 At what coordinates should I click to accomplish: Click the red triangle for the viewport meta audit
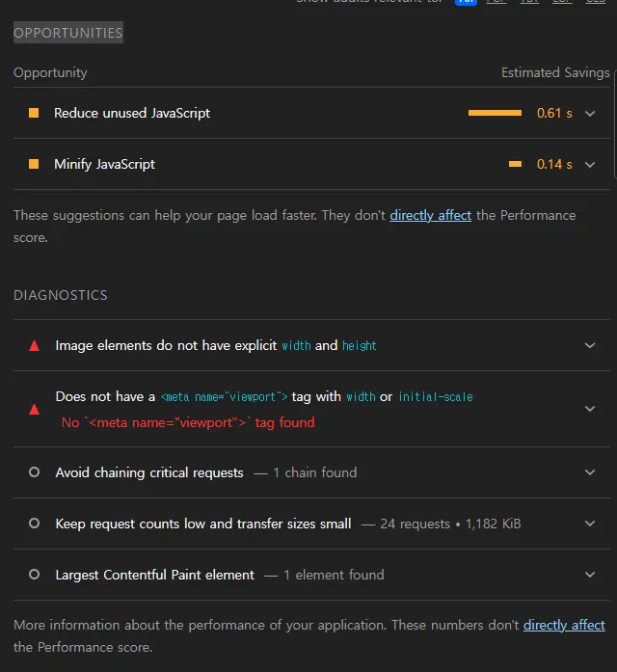point(35,409)
